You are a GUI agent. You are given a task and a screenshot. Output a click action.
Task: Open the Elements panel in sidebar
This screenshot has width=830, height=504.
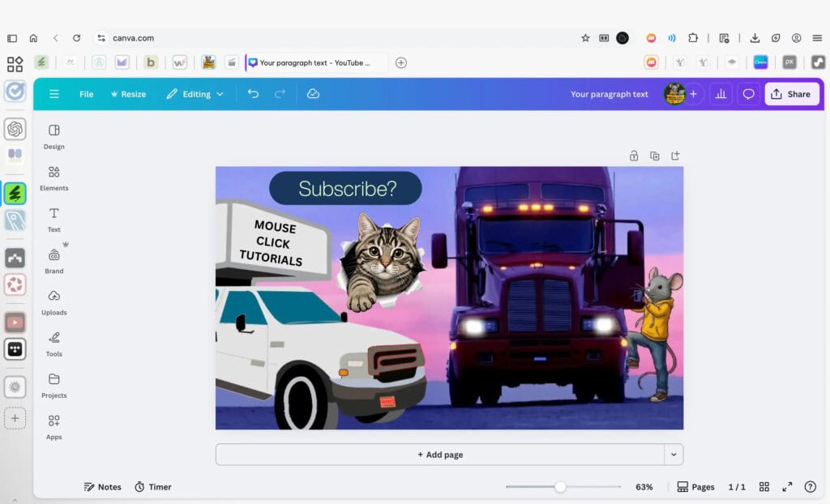(53, 177)
